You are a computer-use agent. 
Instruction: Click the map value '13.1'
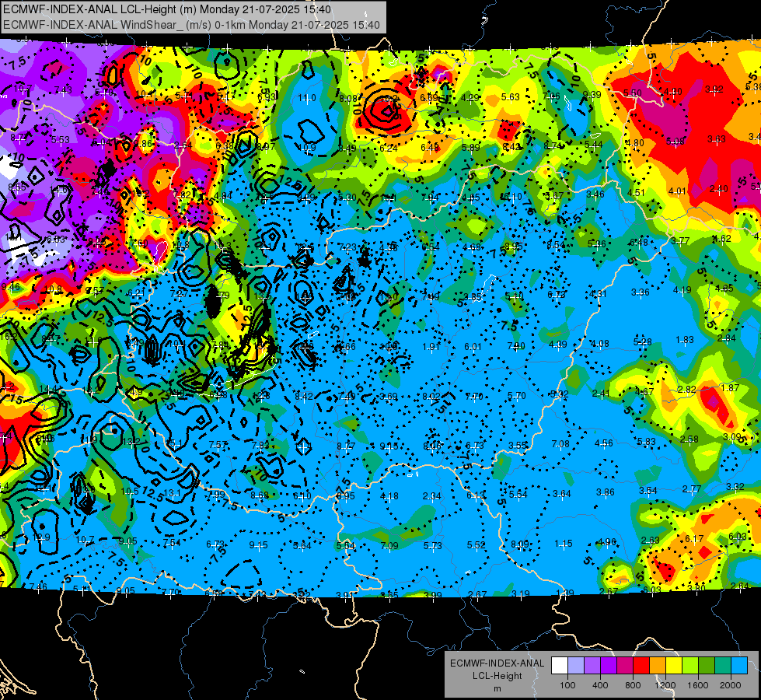[x=172, y=493]
